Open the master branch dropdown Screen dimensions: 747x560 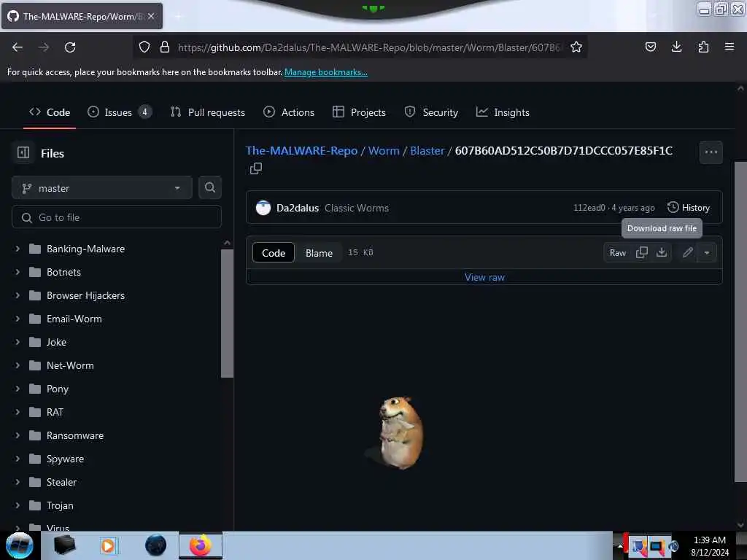click(x=102, y=188)
